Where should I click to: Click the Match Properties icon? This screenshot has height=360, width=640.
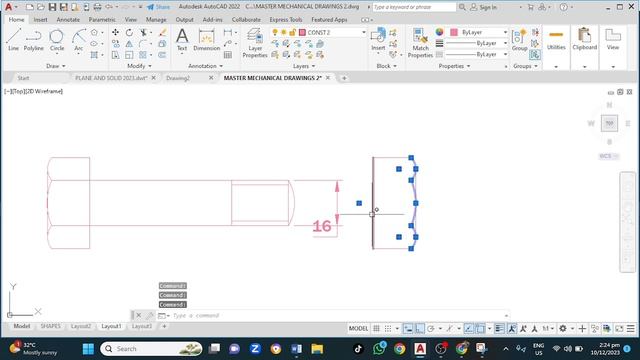420,43
